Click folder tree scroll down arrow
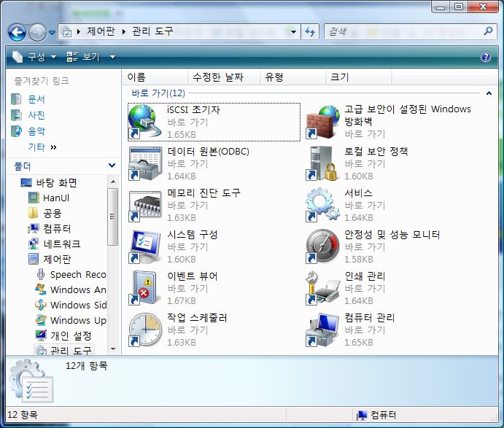Image resolution: width=504 pixels, height=428 pixels. 113,349
